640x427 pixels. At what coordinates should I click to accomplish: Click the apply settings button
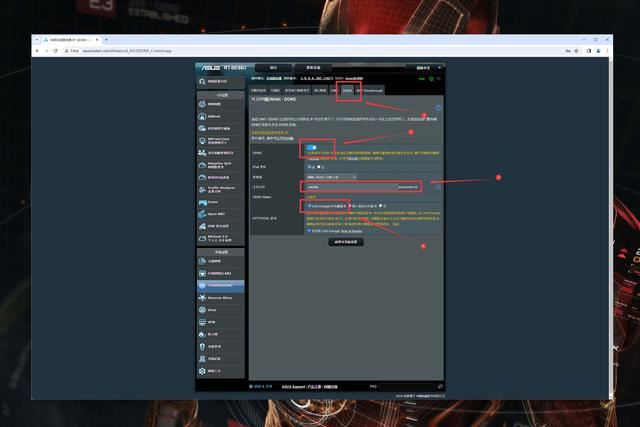tap(347, 242)
